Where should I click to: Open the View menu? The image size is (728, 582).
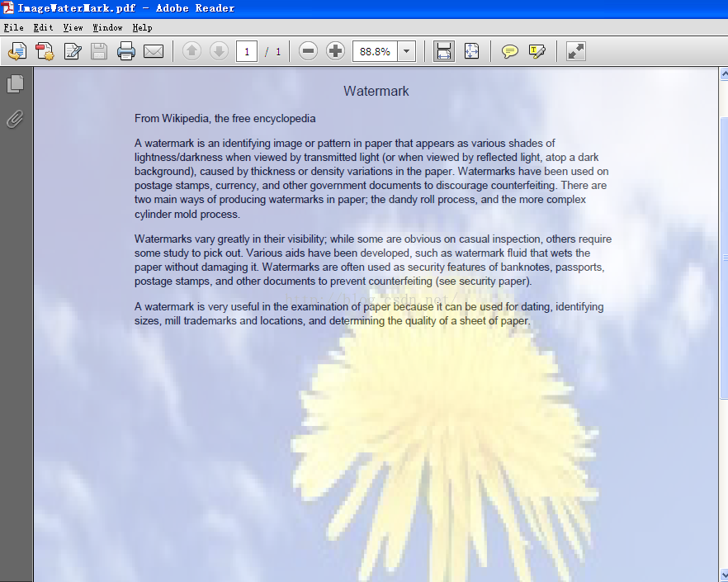(73, 27)
